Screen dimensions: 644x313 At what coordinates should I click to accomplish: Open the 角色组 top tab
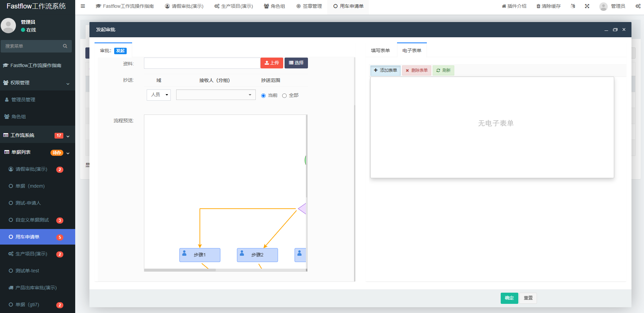(x=274, y=6)
